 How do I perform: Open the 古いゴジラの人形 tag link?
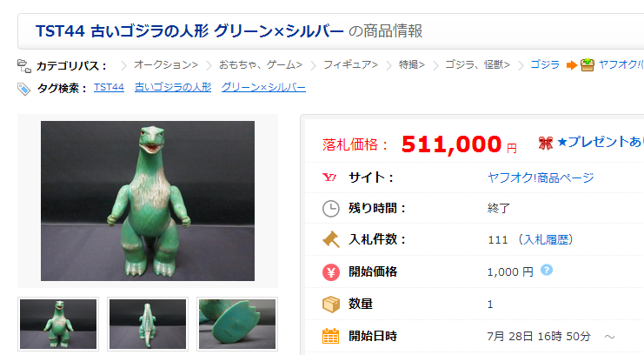pyautogui.click(x=173, y=87)
